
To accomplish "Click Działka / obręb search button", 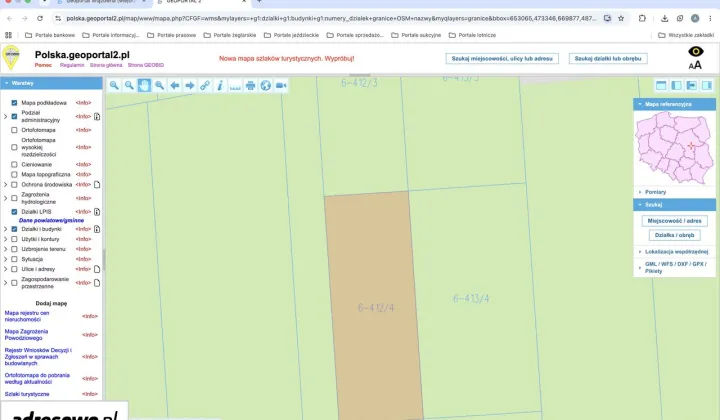I will click(674, 235).
